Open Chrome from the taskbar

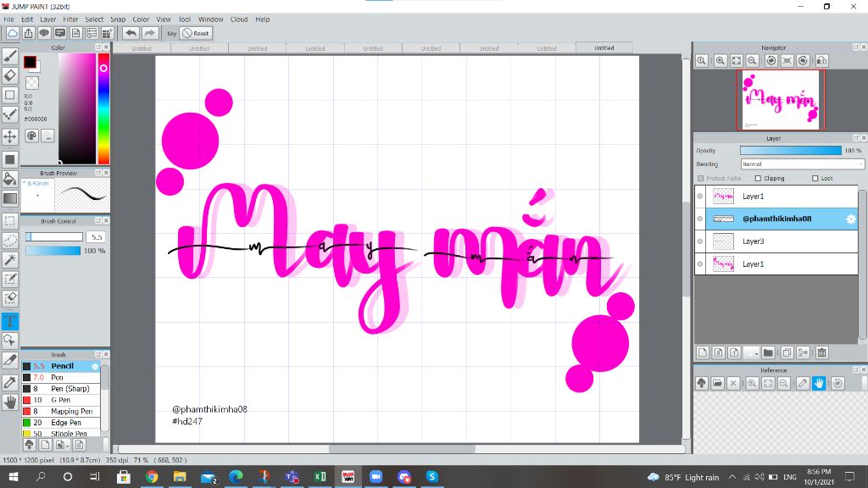click(152, 476)
